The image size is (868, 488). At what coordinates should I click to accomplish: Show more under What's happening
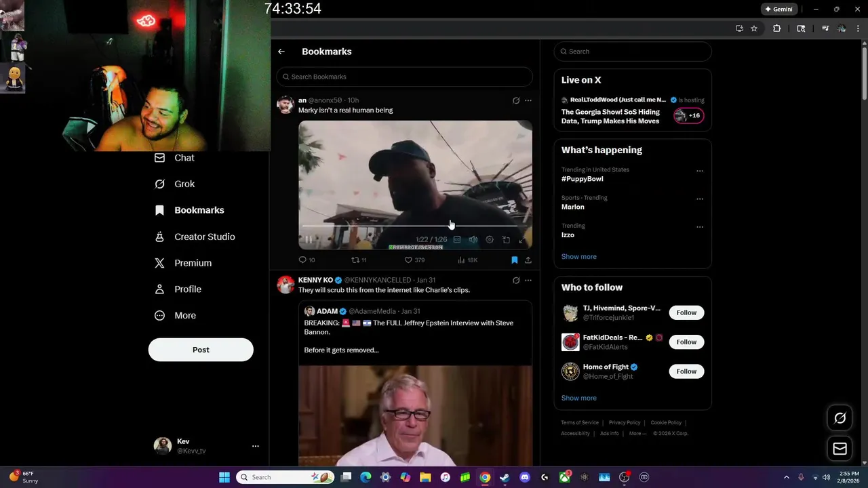point(579,257)
